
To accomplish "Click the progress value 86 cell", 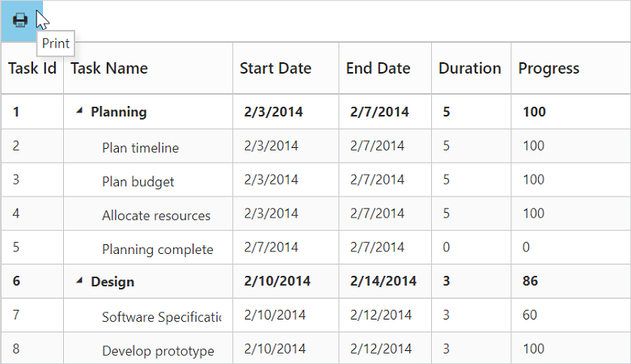I will (x=531, y=281).
